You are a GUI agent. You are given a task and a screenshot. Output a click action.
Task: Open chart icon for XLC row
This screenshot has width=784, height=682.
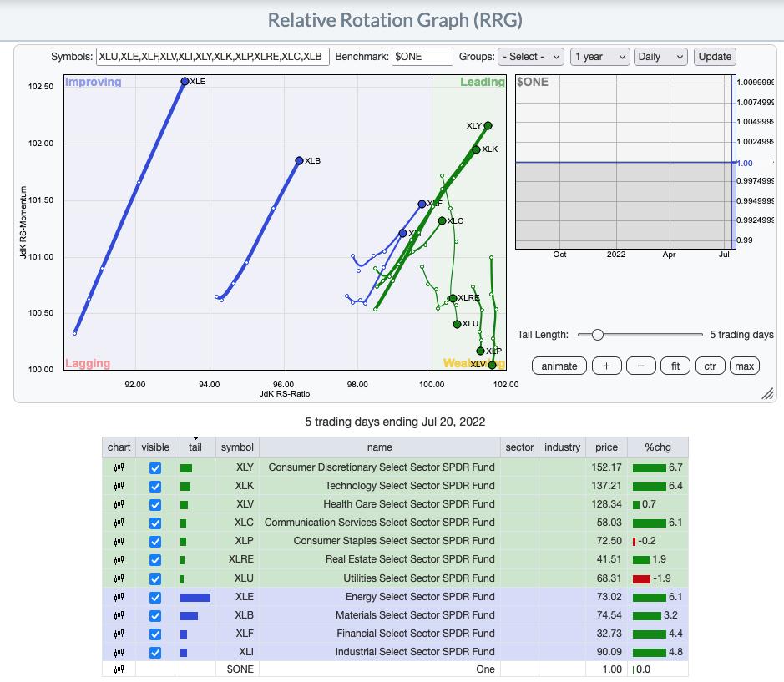point(119,523)
